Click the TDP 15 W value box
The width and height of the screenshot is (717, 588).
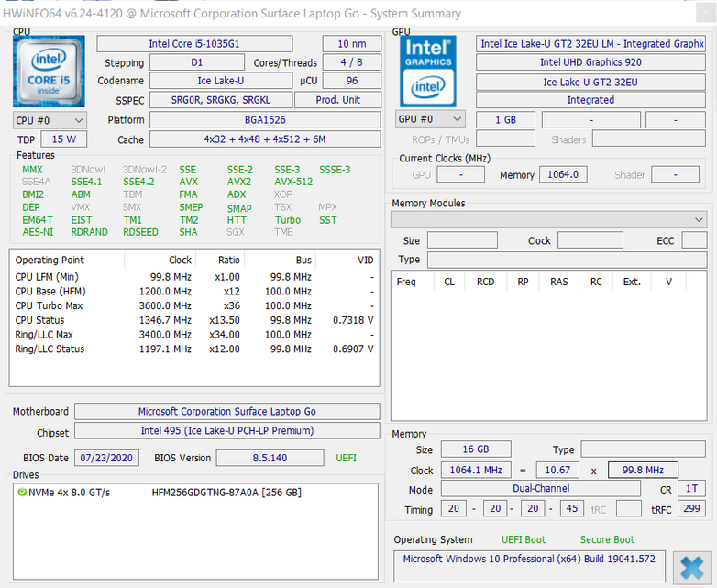pyautogui.click(x=64, y=139)
